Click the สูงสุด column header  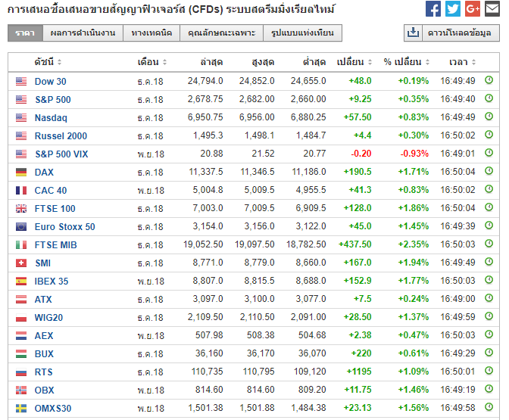pos(263,62)
